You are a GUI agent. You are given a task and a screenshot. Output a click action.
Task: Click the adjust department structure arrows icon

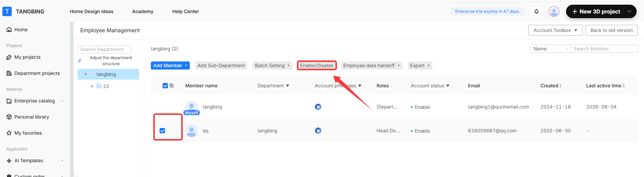coord(80,61)
